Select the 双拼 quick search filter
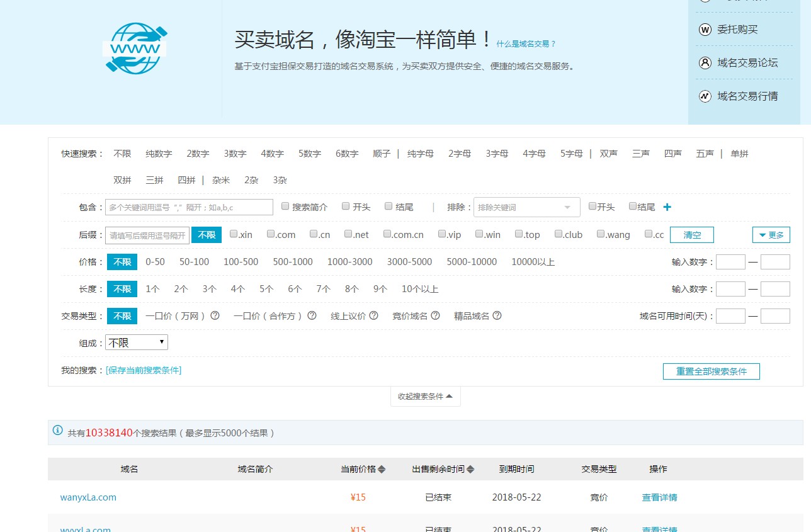This screenshot has width=811, height=532. coord(122,179)
